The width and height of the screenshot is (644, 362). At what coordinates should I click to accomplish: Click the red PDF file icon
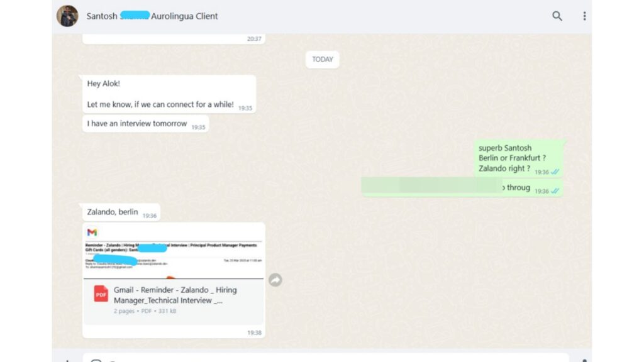point(101,293)
